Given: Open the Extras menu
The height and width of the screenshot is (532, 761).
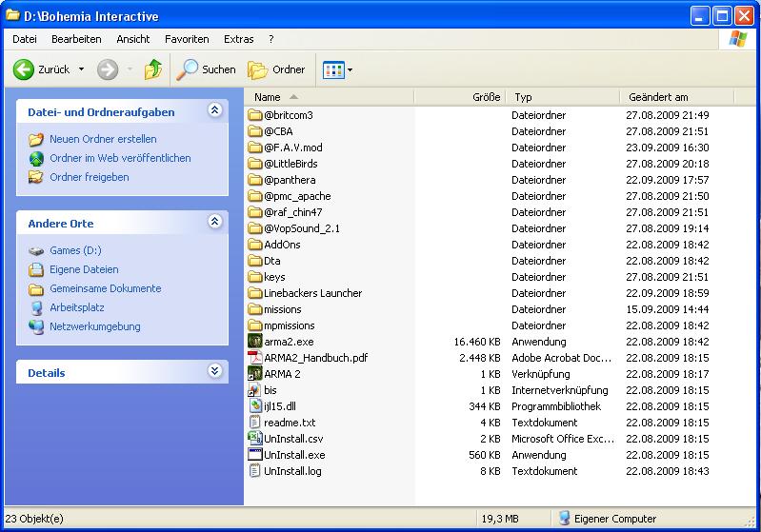Looking at the screenshot, I should pos(239,39).
